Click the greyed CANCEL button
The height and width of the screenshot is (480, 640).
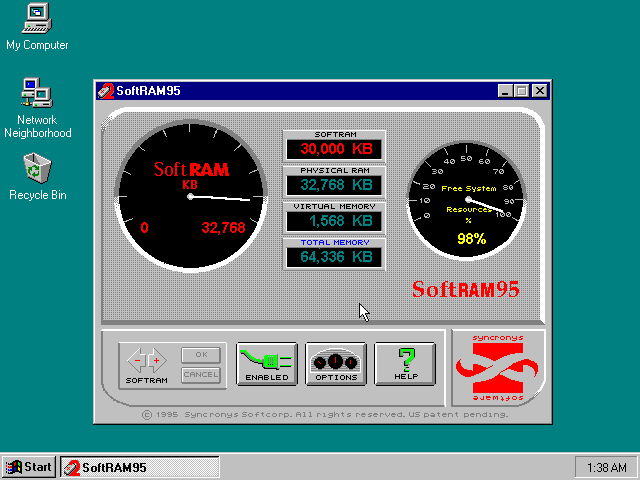click(x=201, y=375)
